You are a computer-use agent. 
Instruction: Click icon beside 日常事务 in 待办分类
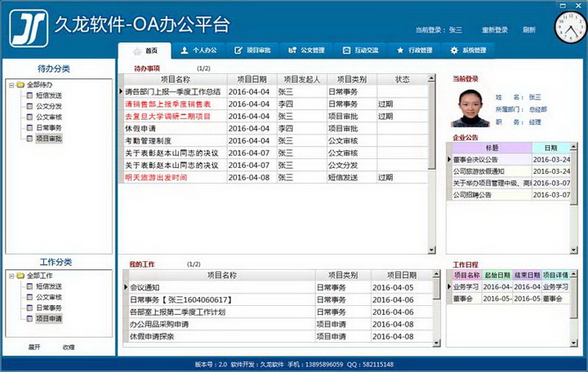pos(29,128)
